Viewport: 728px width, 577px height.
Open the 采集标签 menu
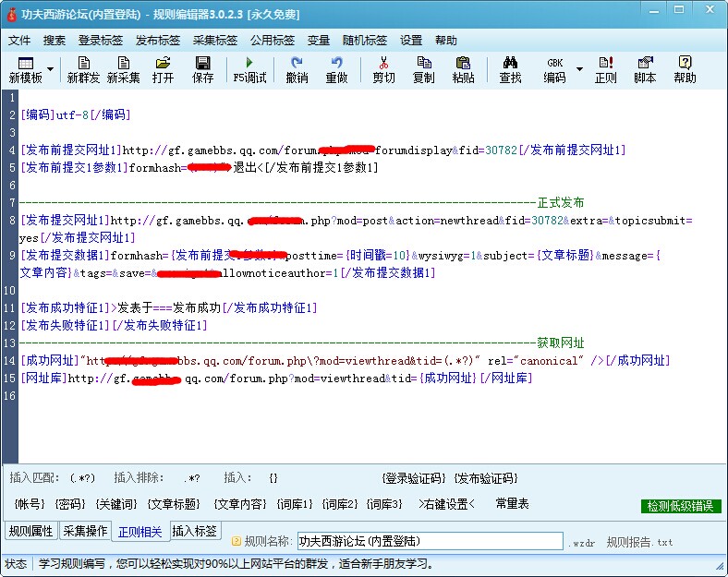215,41
